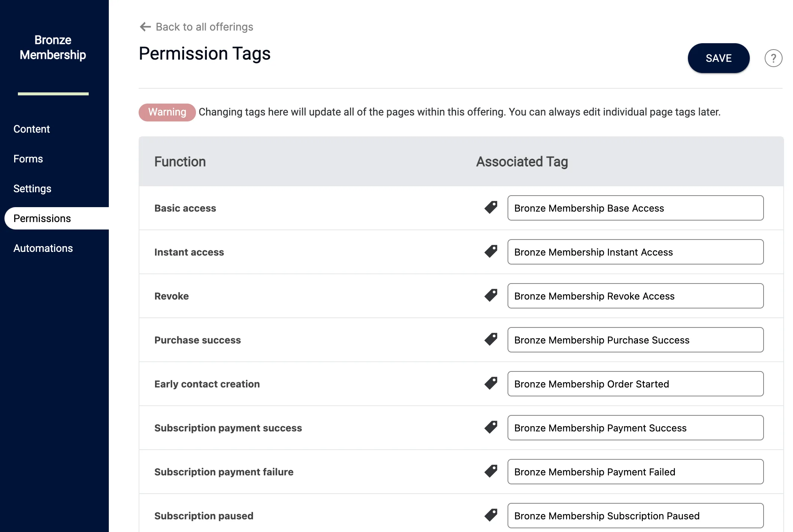Click tag icon for Subscription payment failure
The width and height of the screenshot is (793, 532).
[491, 471]
